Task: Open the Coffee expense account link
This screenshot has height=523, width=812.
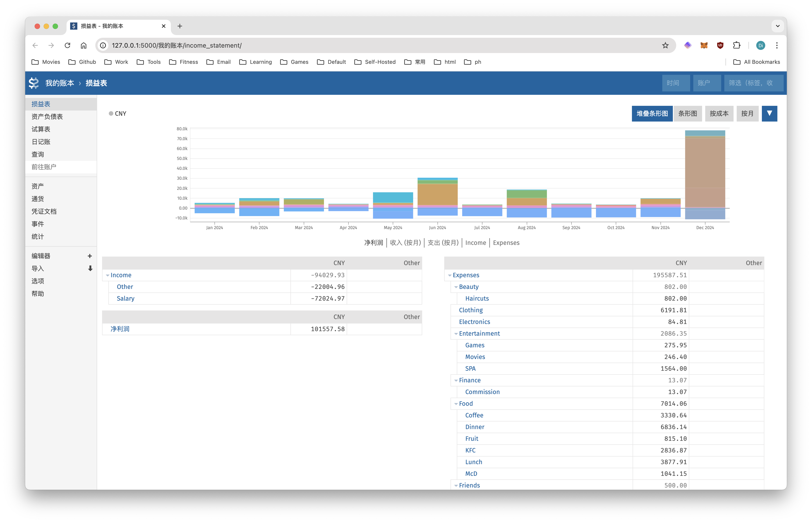Action: click(474, 415)
